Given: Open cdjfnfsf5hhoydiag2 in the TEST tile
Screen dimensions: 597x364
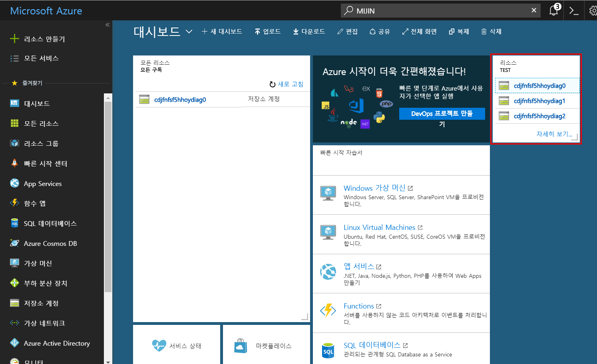Looking at the screenshot, I should 539,116.
